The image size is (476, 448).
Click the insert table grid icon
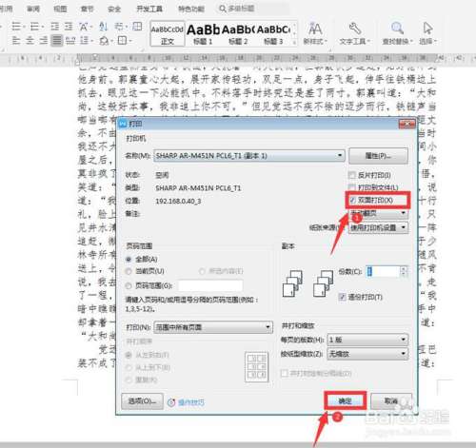(137, 26)
